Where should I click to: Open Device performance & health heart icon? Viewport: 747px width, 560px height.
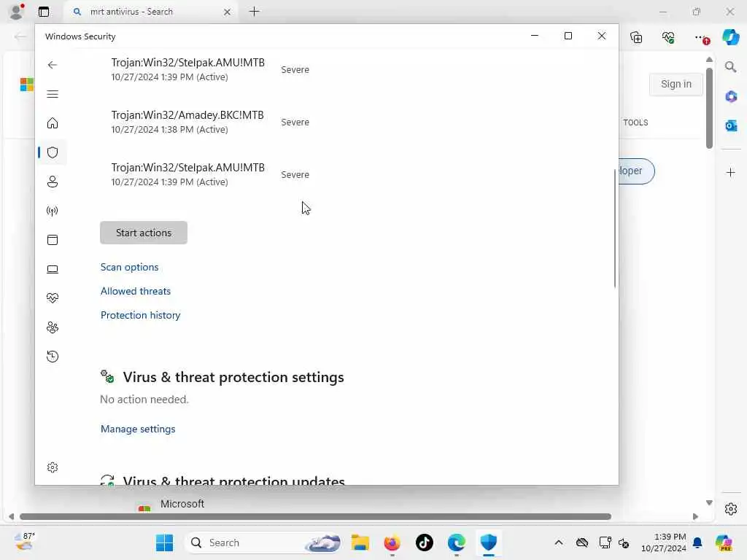(53, 298)
